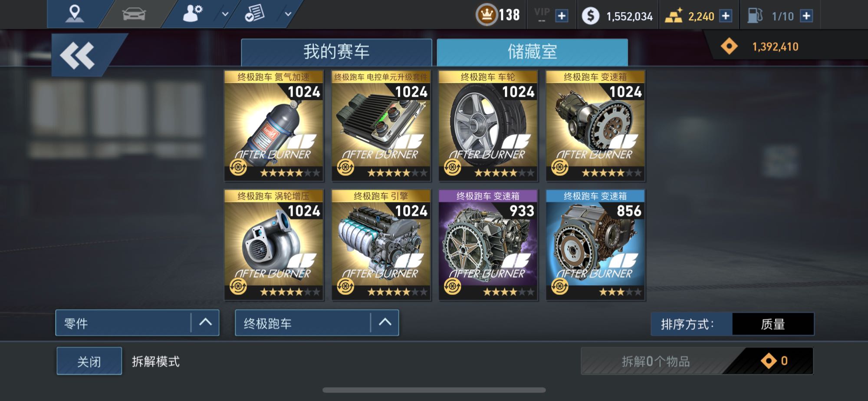Add gold bars with plus icon
The height and width of the screenshot is (401, 868).
click(726, 16)
